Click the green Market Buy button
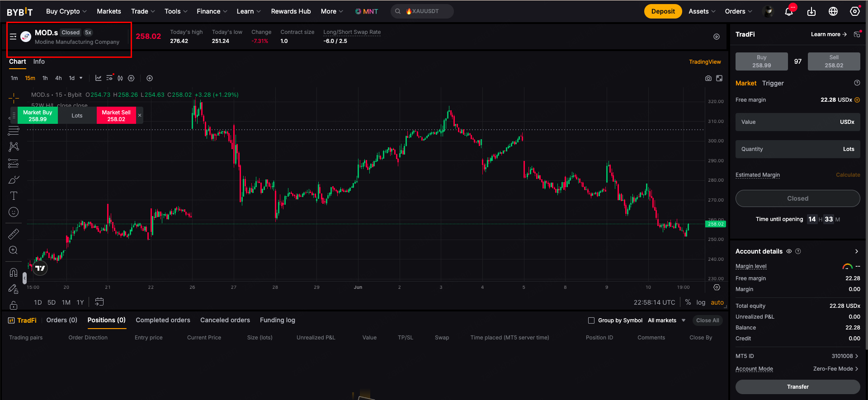 click(x=38, y=116)
